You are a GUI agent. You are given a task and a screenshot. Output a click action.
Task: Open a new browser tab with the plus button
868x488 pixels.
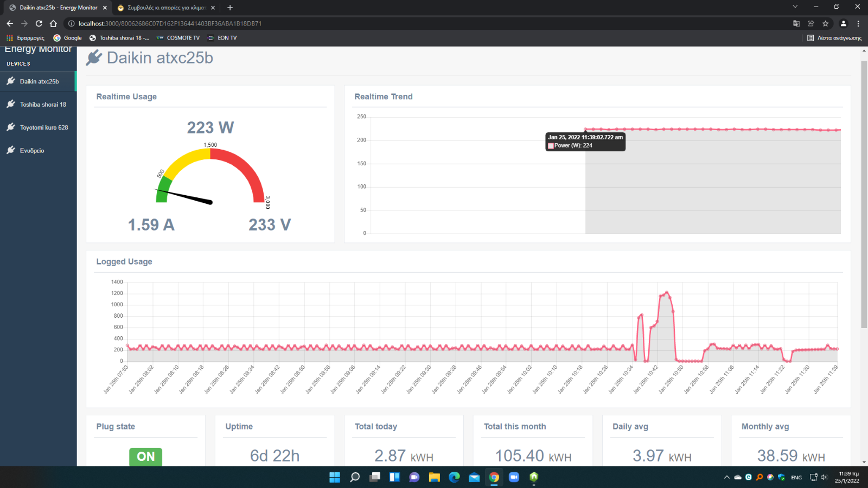click(230, 8)
